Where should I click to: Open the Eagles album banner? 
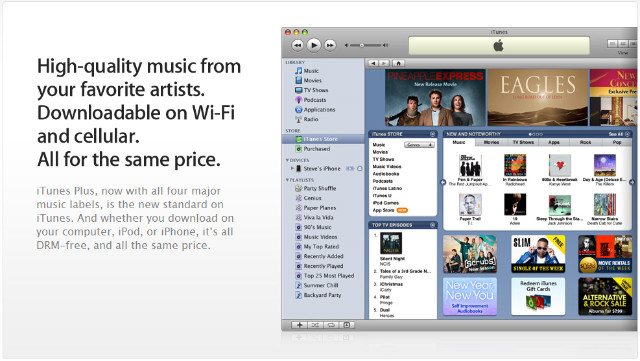click(538, 97)
